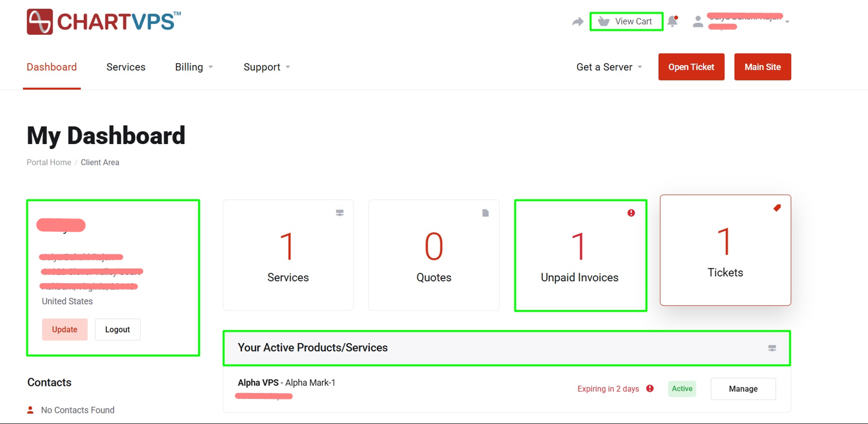Open the notifications bell

672,22
